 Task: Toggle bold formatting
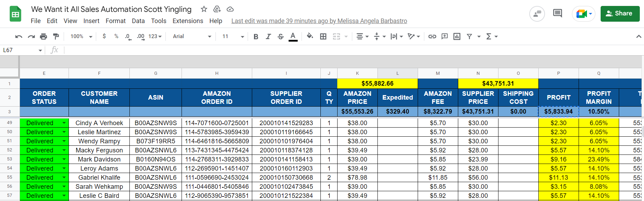(256, 36)
